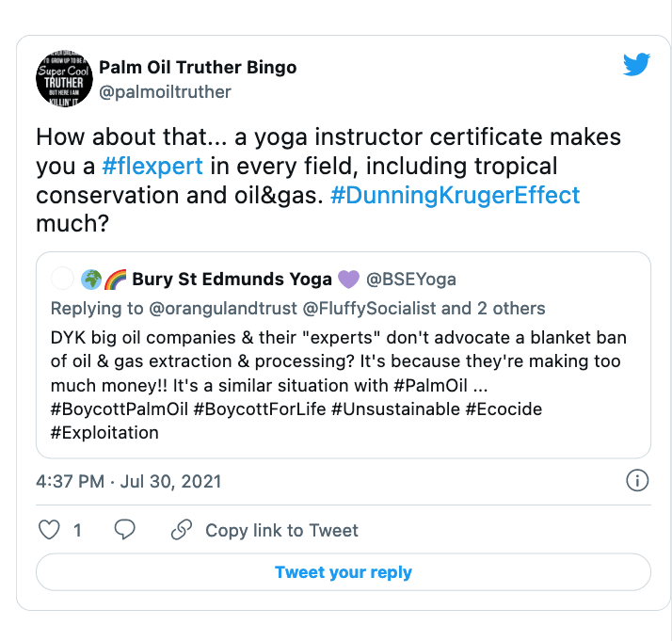Click the Replying to line in quote
672x641 pixels.
[297, 309]
